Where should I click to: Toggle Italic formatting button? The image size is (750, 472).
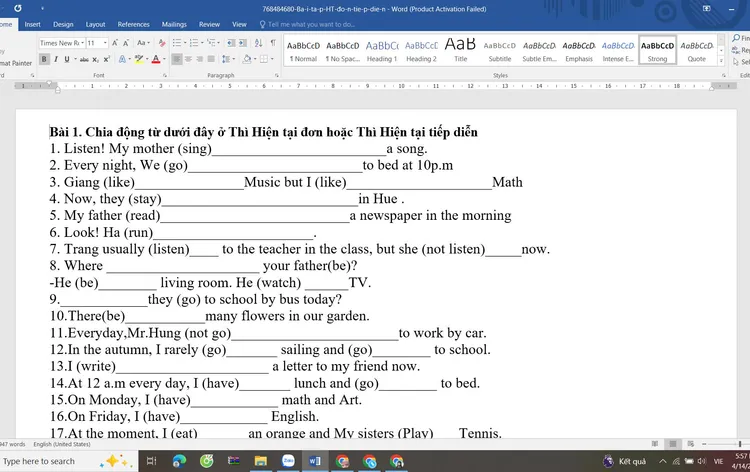55,60
